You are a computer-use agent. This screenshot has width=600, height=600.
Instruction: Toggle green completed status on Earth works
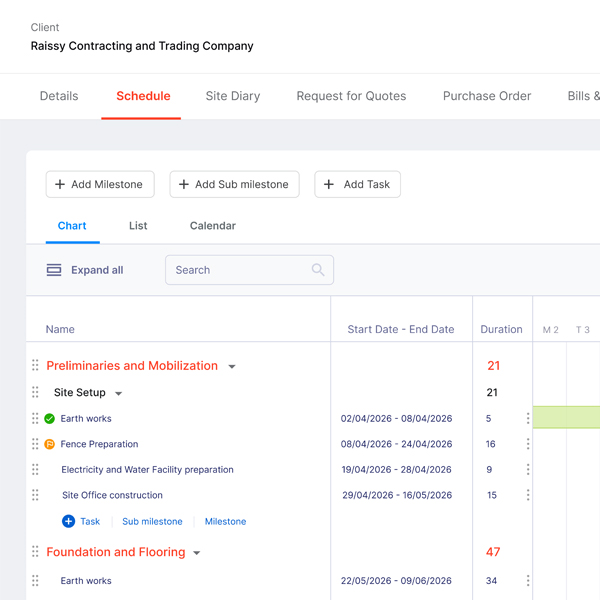click(x=50, y=419)
